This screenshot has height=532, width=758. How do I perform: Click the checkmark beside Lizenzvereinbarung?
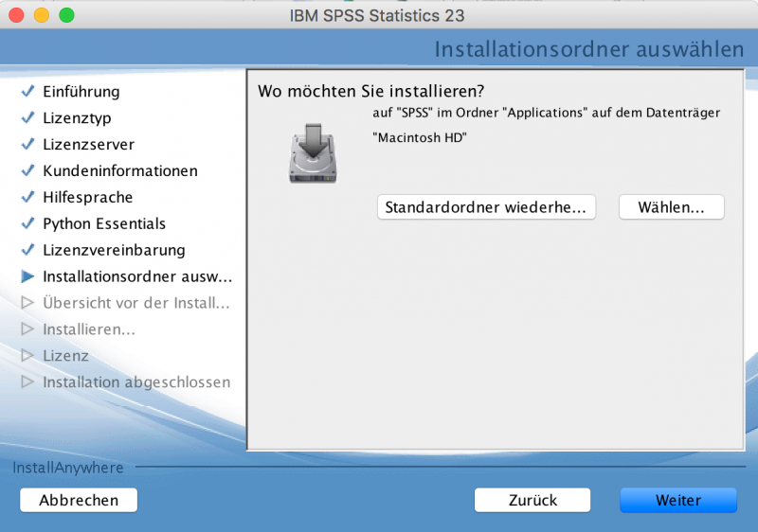(x=28, y=250)
